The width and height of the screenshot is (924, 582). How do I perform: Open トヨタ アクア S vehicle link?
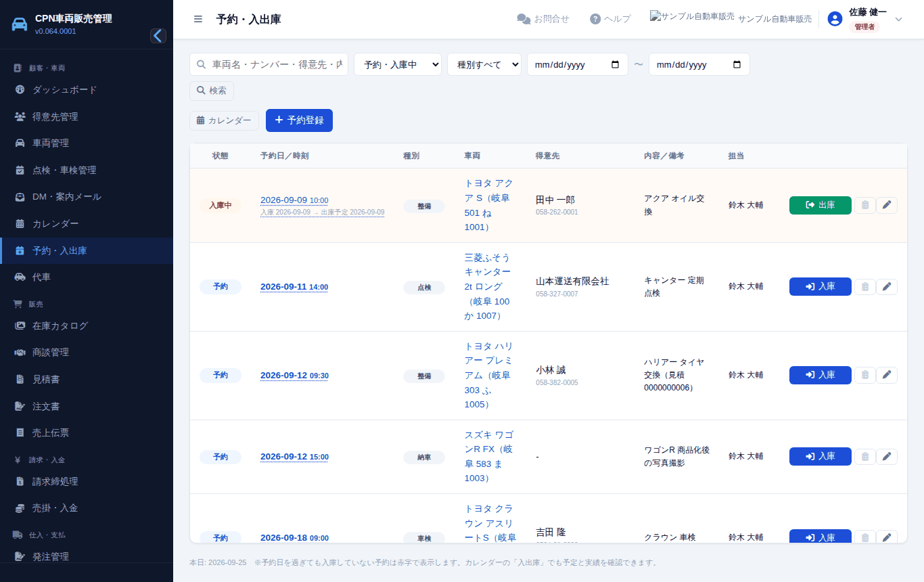488,205
